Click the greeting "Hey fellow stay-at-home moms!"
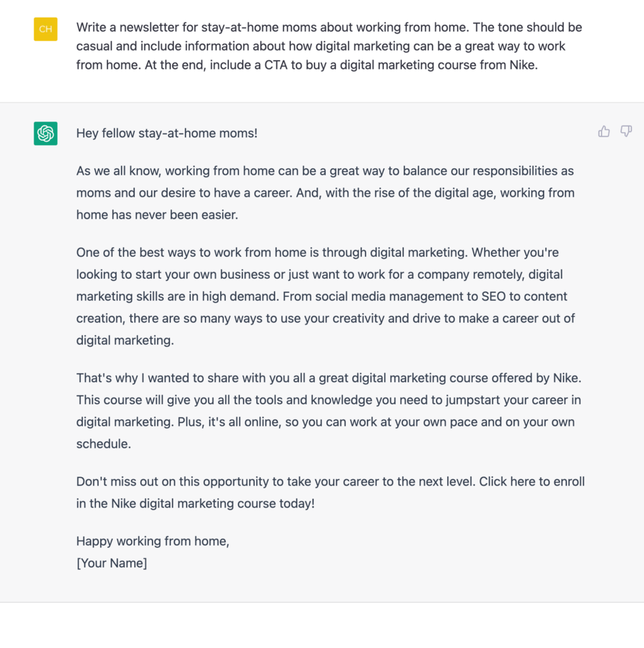644x648 pixels. pyautogui.click(x=167, y=134)
